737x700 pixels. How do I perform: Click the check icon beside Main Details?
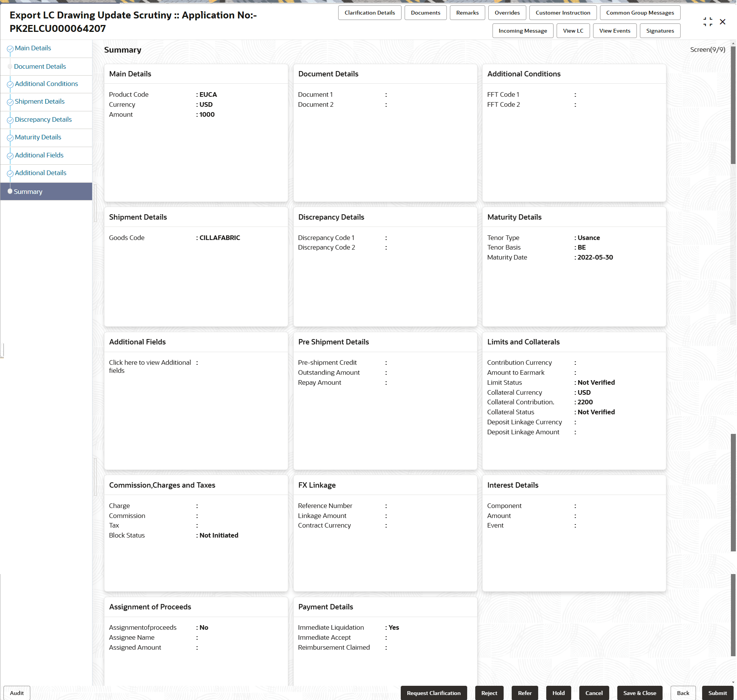pos(10,48)
